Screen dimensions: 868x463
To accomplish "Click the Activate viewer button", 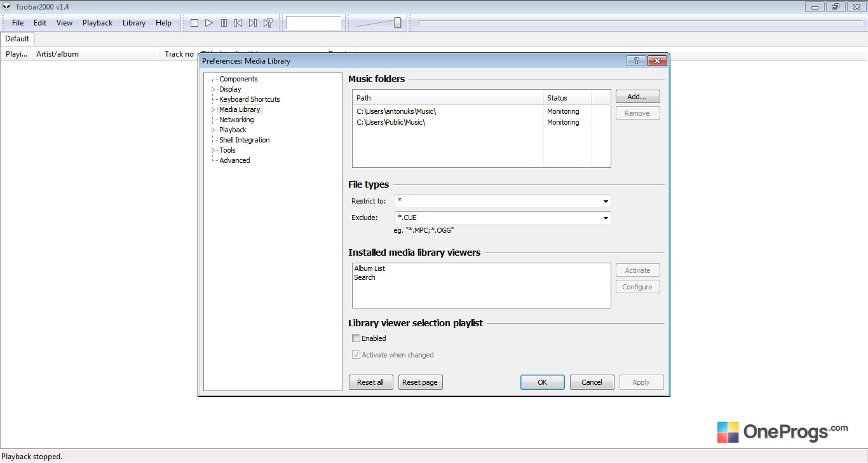I will (x=637, y=270).
